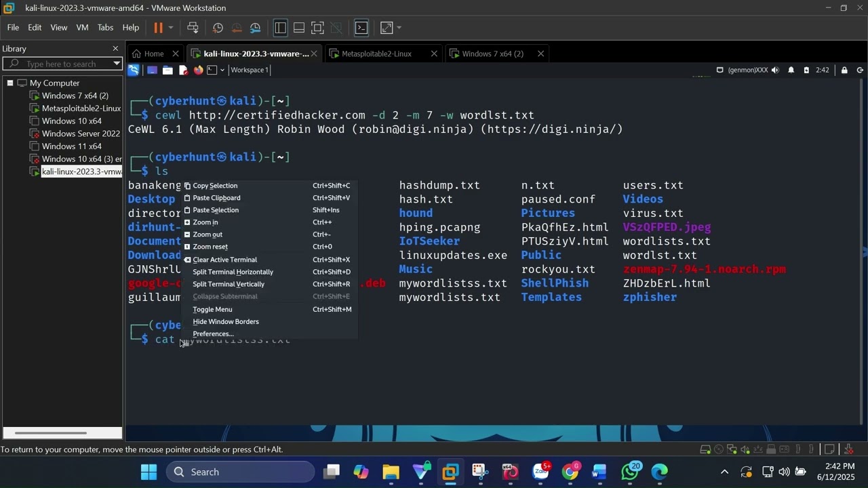Choose Clear Active Terminal

click(x=269, y=260)
